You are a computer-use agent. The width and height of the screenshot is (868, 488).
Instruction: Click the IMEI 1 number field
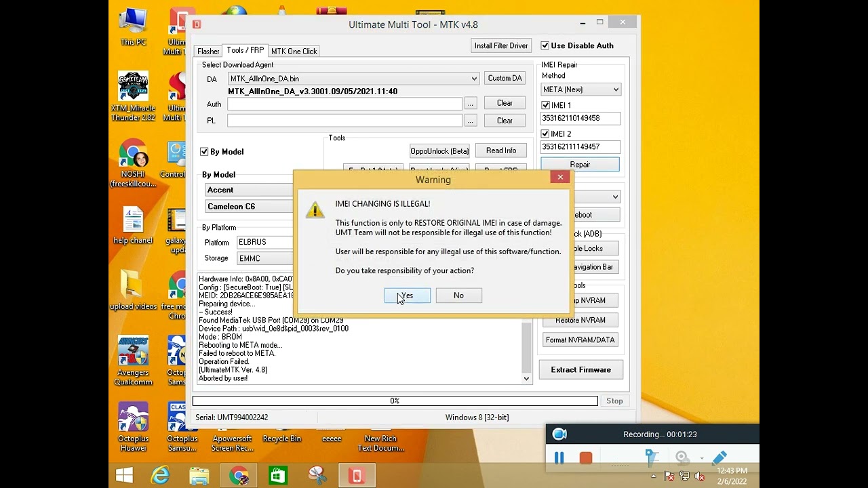580,118
